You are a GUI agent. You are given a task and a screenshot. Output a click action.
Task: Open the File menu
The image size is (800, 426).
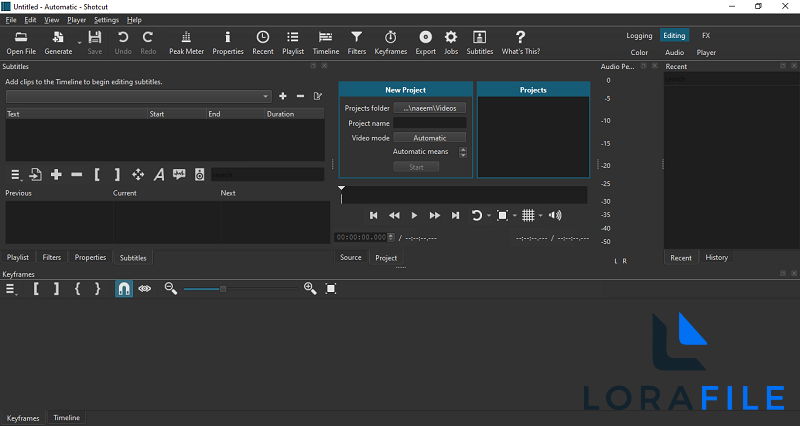(11, 20)
